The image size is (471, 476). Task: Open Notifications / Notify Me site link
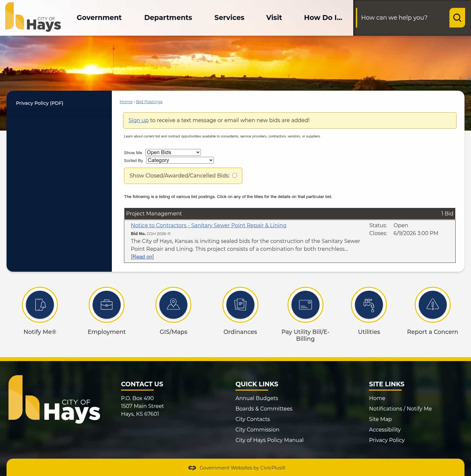pos(400,409)
